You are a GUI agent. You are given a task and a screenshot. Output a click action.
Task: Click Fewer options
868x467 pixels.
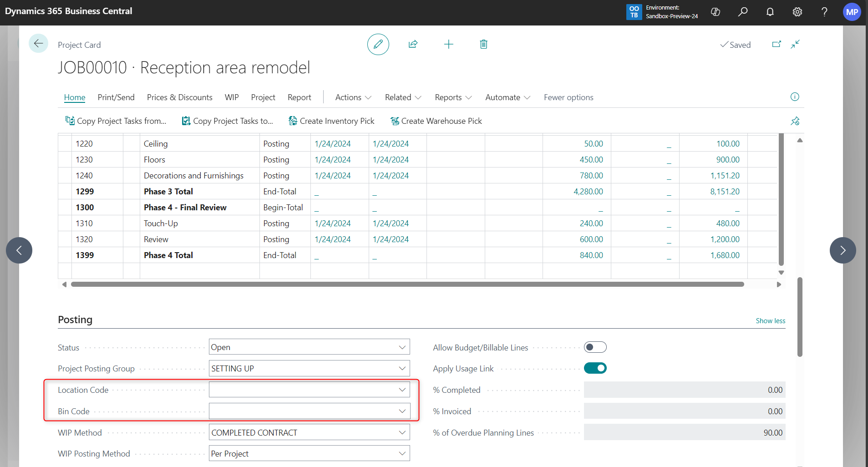coord(569,97)
